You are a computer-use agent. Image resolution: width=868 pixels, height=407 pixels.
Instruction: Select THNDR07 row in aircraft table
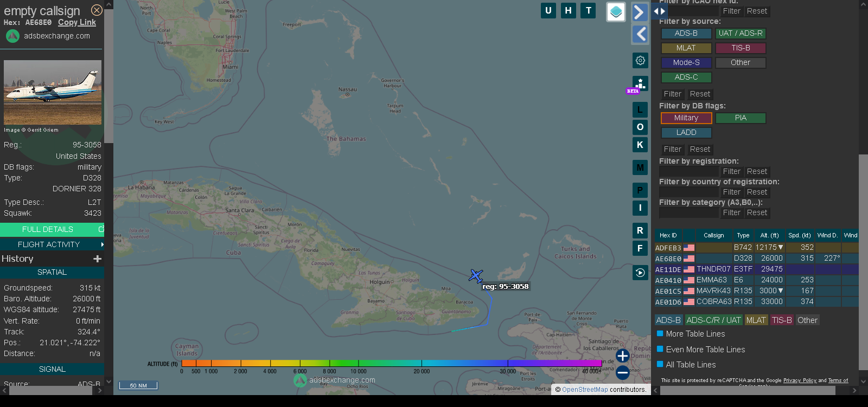(756, 269)
